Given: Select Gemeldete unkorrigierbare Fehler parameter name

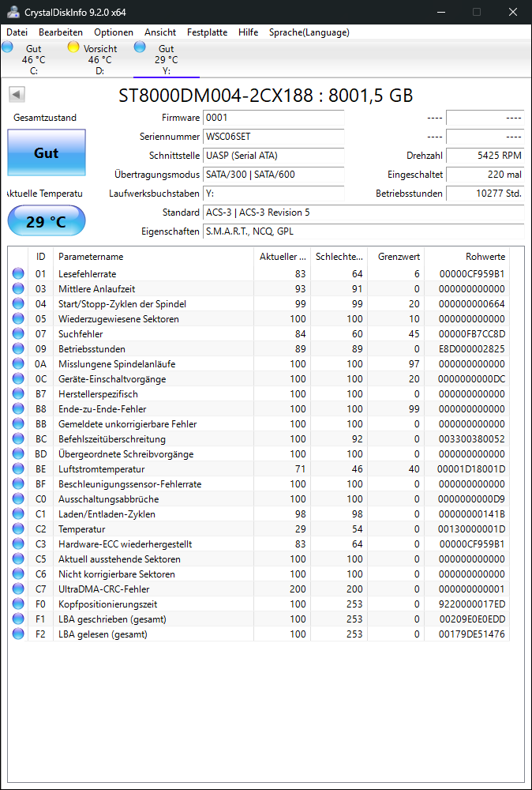Looking at the screenshot, I should 127,424.
